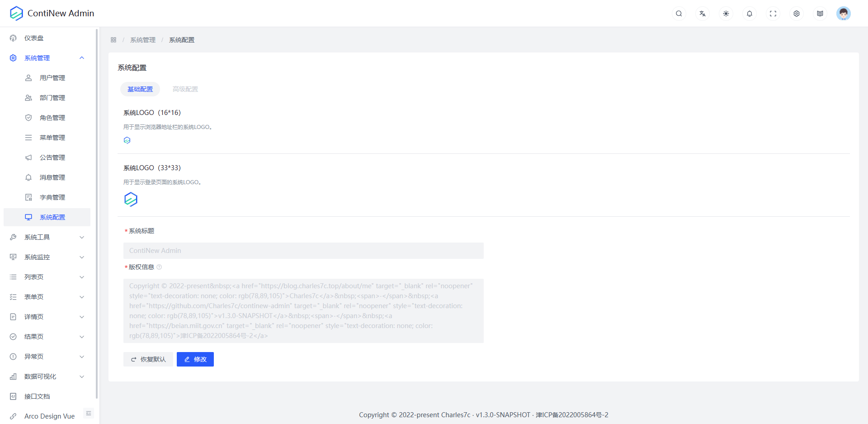Open 用户管理 in the sidebar
The height and width of the screenshot is (424, 868).
coord(52,78)
